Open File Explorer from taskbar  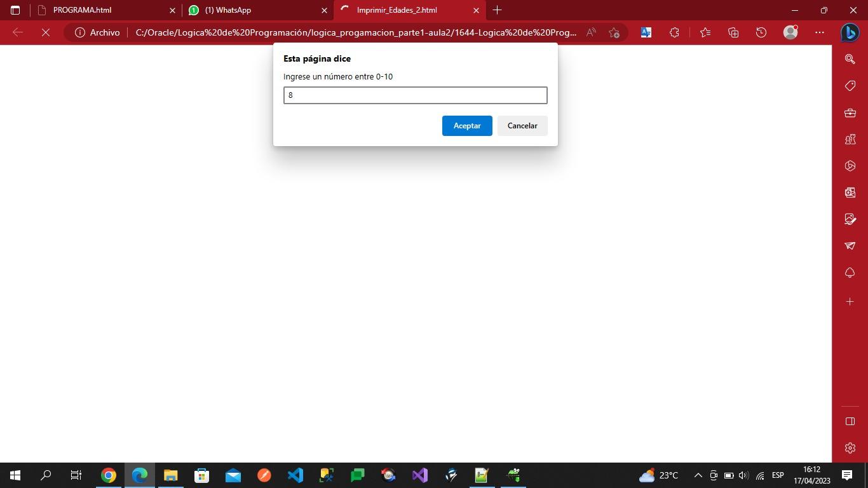pyautogui.click(x=170, y=475)
